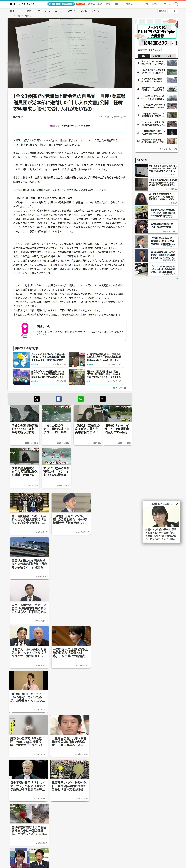
Task: Click 関西テレビの最新記事をトップページに表示 button
Action: [x=70, y=126]
